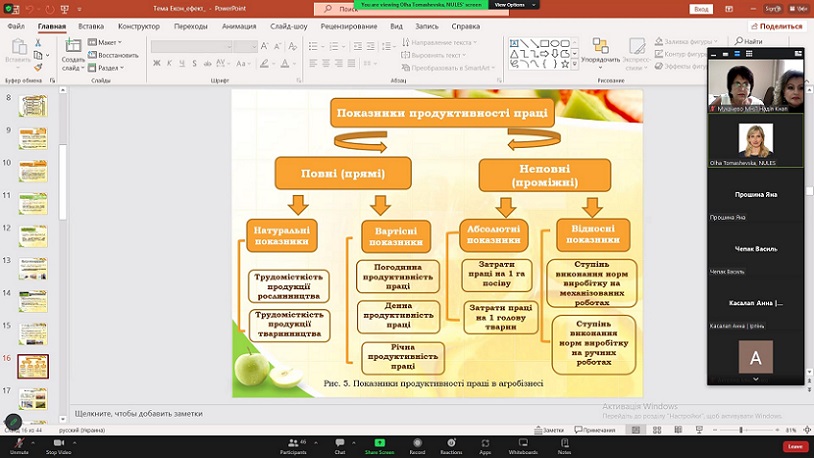The image size is (814, 458).
Task: Click the zoom slider handle in status bar
Action: click(741, 430)
